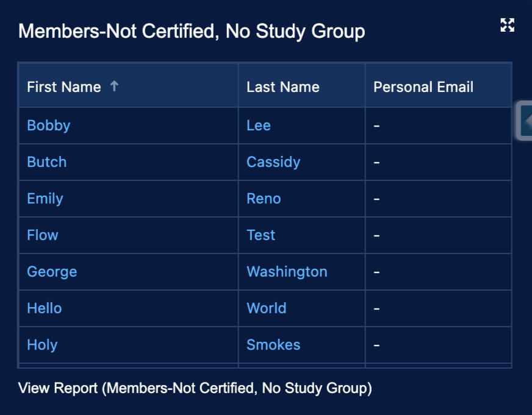The image size is (532, 415).
Task: Sort by the Personal Email column header
Action: tap(423, 87)
